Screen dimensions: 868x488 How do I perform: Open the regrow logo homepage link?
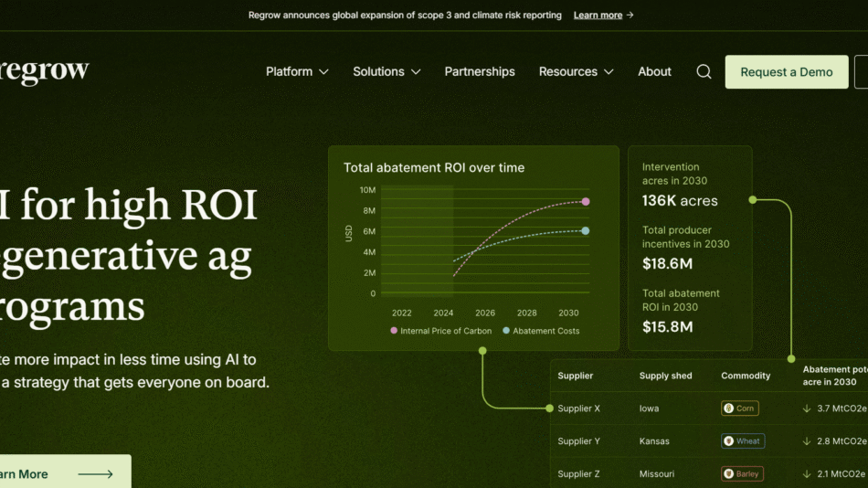tap(44, 70)
